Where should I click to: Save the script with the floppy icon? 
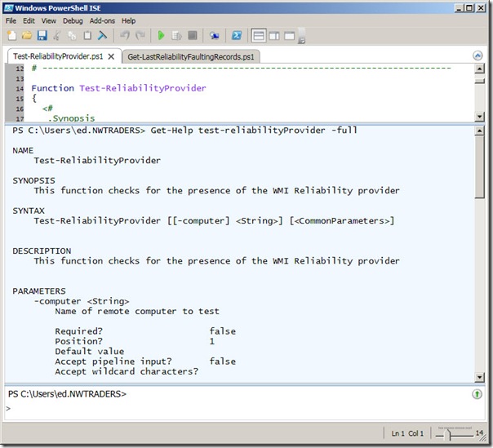coord(42,35)
